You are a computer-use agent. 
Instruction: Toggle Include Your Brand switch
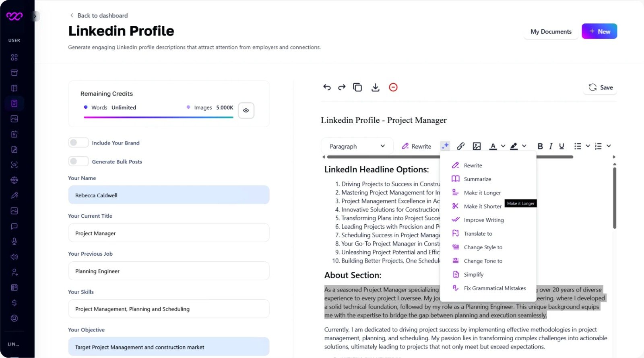(78, 143)
